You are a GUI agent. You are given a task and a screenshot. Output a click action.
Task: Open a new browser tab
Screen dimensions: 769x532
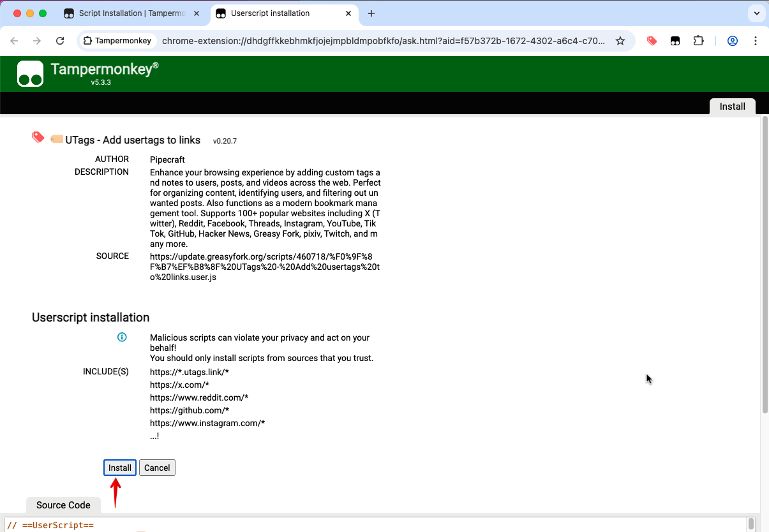pos(371,13)
